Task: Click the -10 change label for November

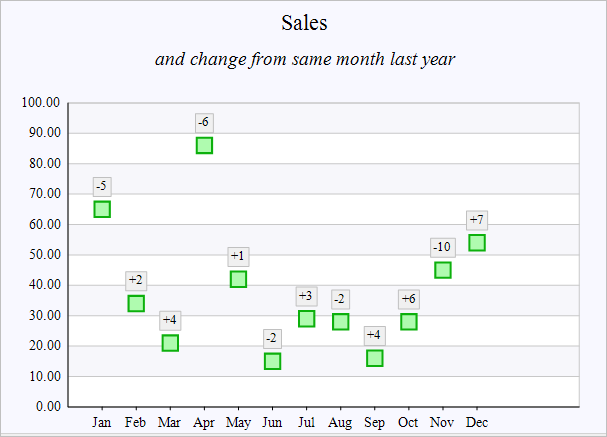Action: tap(442, 247)
